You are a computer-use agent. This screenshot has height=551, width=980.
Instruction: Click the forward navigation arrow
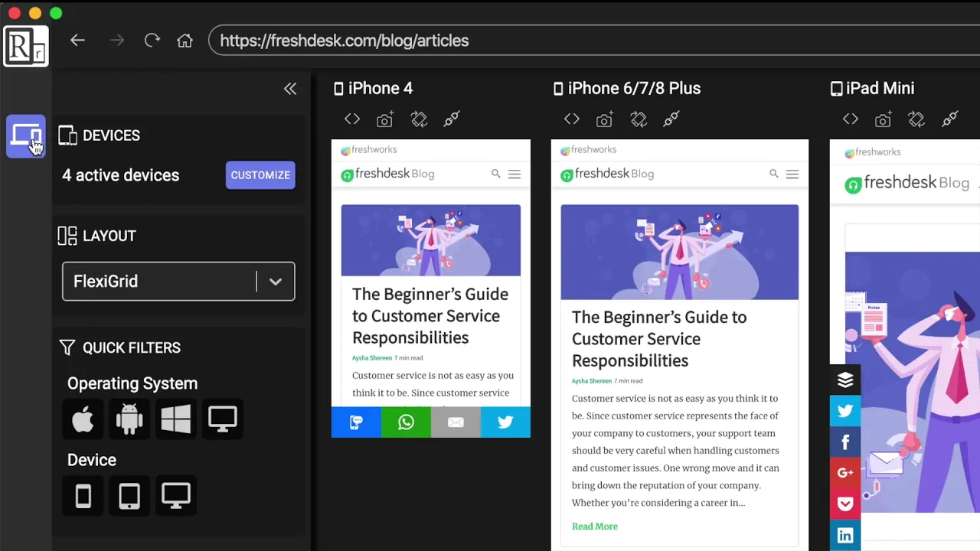tap(116, 41)
